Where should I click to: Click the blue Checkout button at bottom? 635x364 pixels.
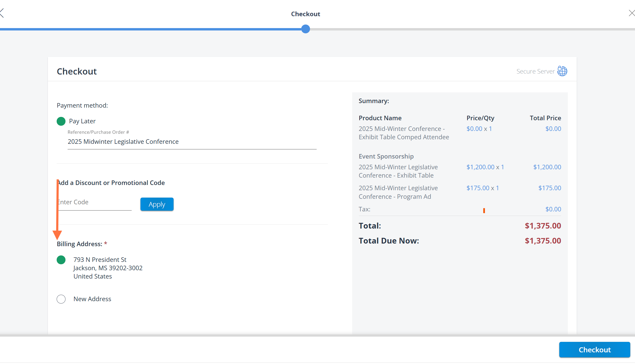(x=595, y=349)
